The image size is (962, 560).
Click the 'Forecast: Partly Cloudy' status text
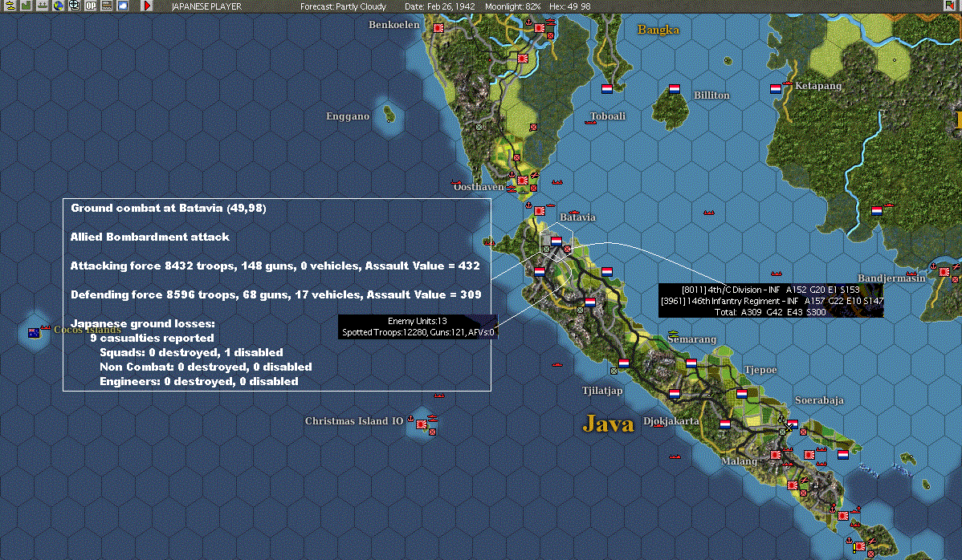343,6
